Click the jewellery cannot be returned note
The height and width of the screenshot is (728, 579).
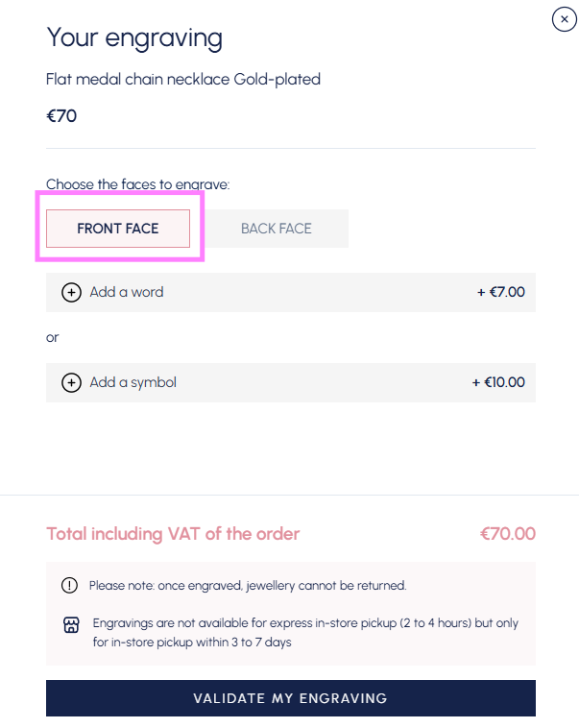coord(248,585)
